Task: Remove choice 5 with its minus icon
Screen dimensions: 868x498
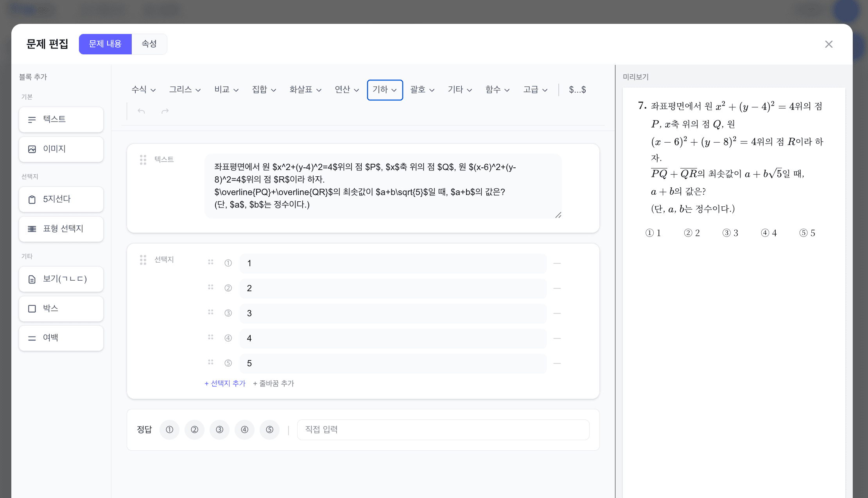Action: point(557,364)
